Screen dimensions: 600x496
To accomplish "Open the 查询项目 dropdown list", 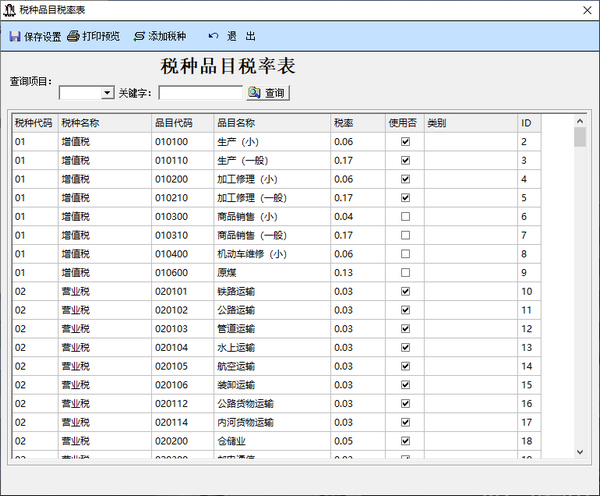I will coord(107,93).
